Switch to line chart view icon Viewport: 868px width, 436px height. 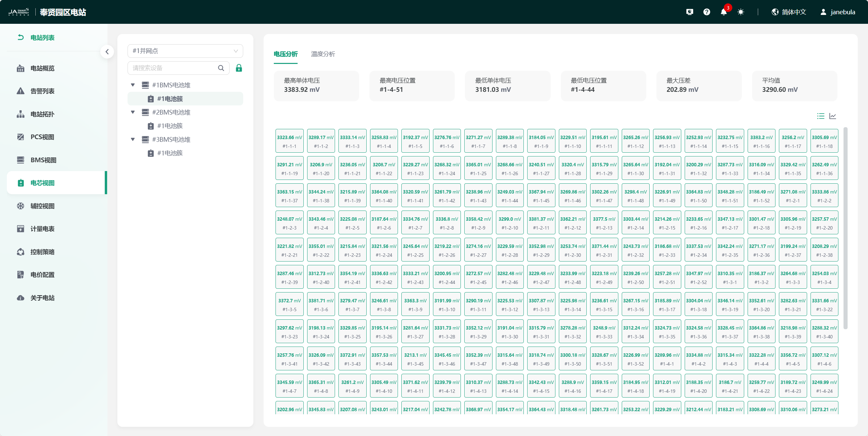click(x=833, y=116)
